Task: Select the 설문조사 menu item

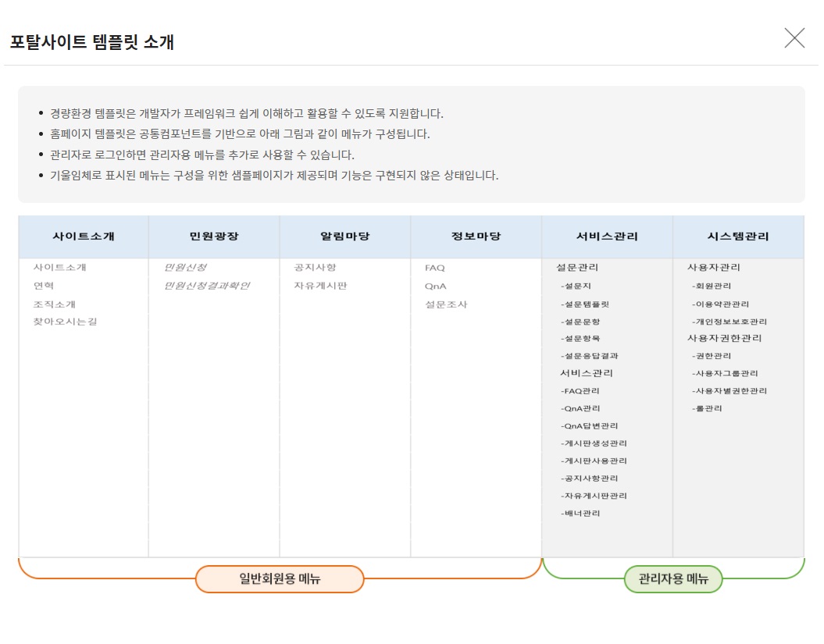Action: (446, 304)
